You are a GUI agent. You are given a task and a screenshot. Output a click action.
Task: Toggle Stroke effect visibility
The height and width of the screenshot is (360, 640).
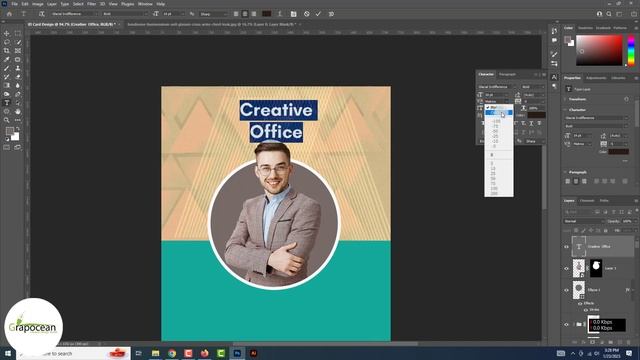pos(586,310)
